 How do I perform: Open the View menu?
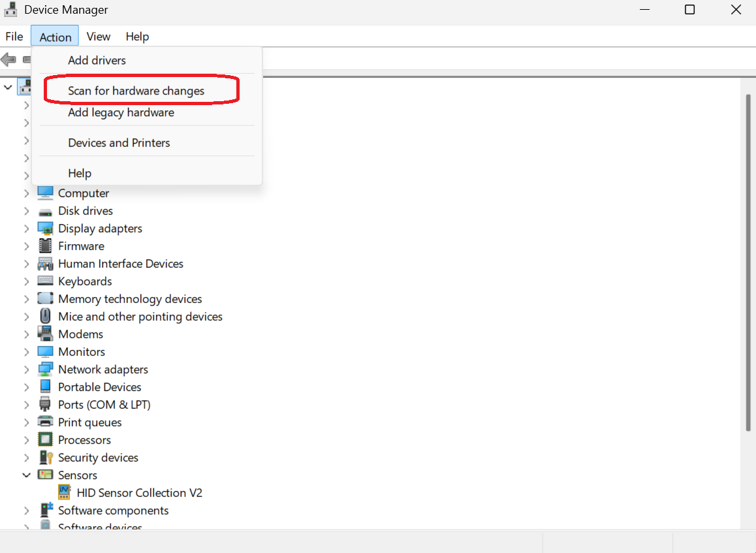98,37
